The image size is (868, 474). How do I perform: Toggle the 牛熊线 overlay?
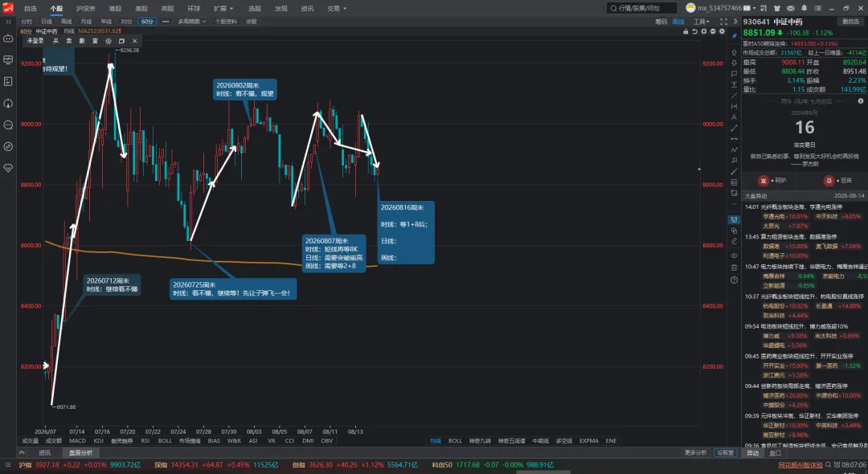(x=540, y=441)
